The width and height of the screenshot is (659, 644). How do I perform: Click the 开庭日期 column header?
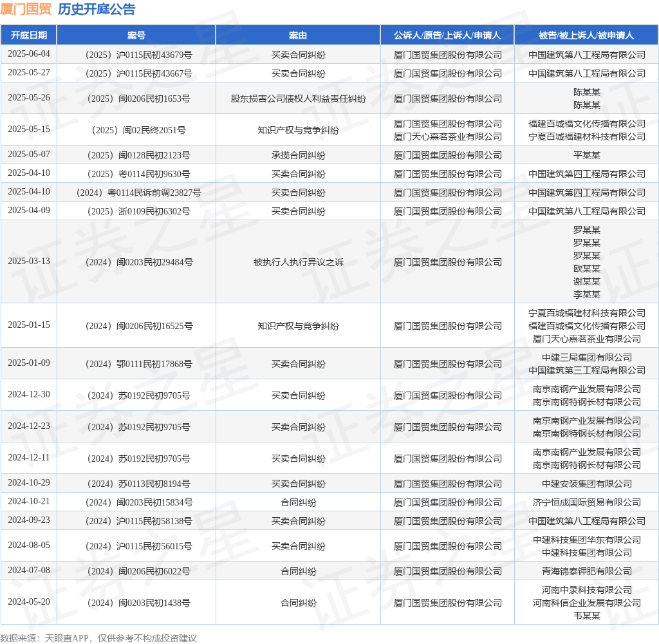[28, 35]
